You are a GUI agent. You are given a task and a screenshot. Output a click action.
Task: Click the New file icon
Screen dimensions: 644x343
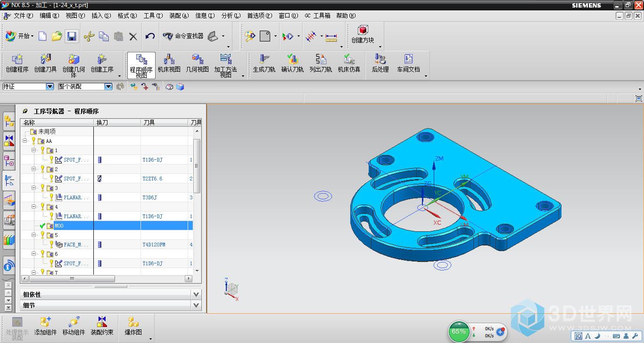pos(42,36)
